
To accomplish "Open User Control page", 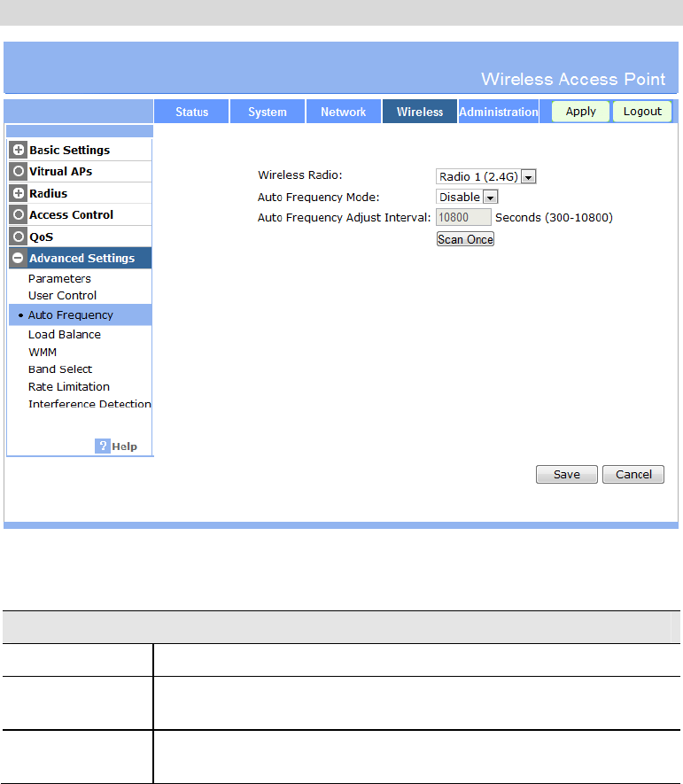I will (x=62, y=296).
